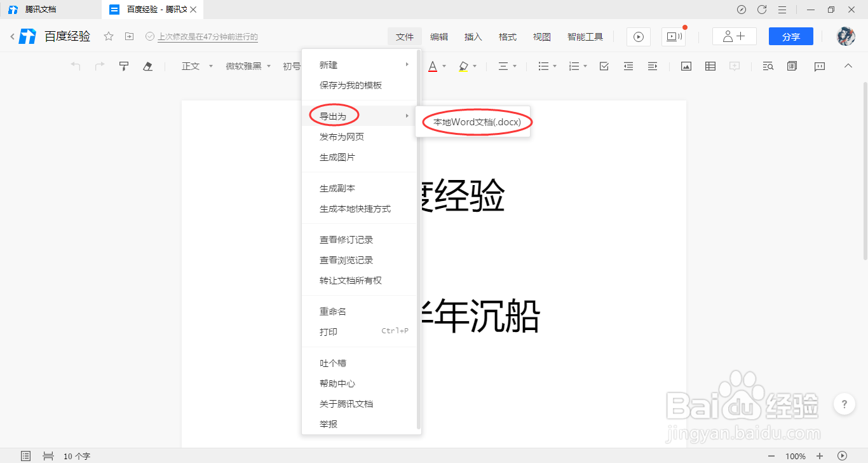
Task: Decrease the paragraph indent
Action: click(x=628, y=66)
